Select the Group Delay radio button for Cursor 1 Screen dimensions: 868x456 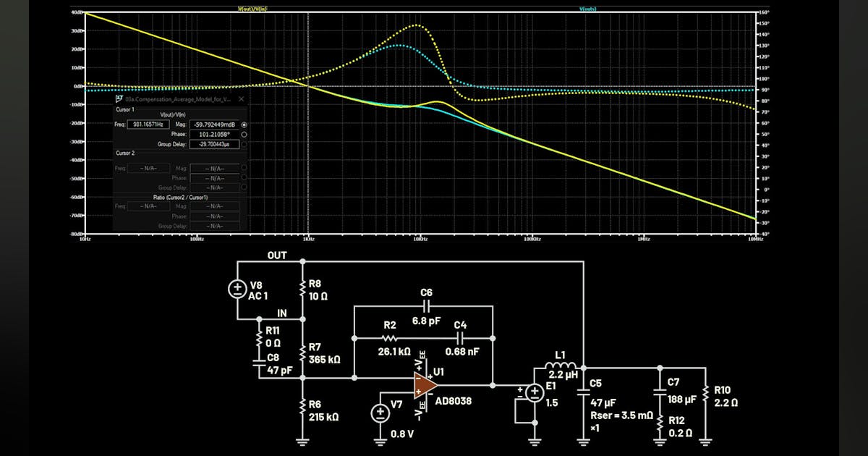point(244,144)
